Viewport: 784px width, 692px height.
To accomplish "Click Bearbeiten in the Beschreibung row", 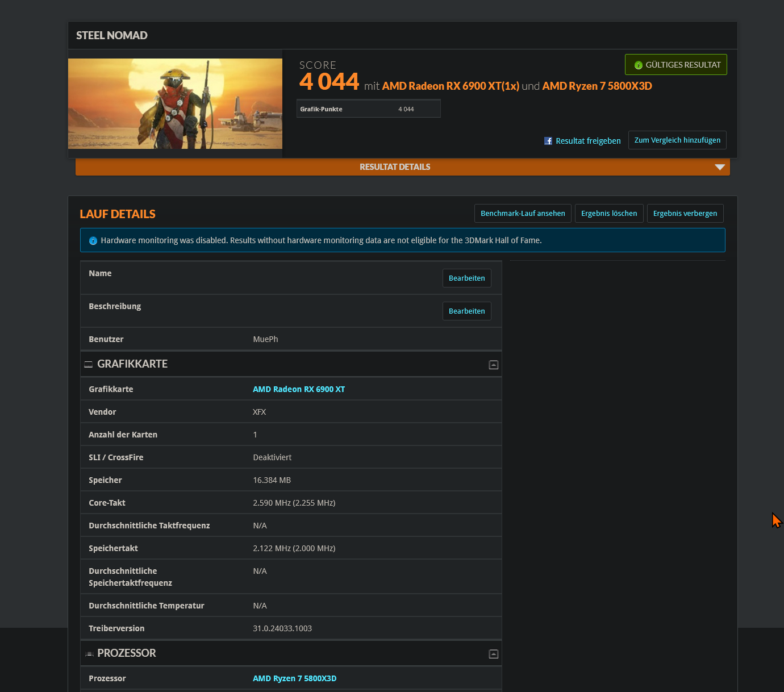I will tap(467, 311).
